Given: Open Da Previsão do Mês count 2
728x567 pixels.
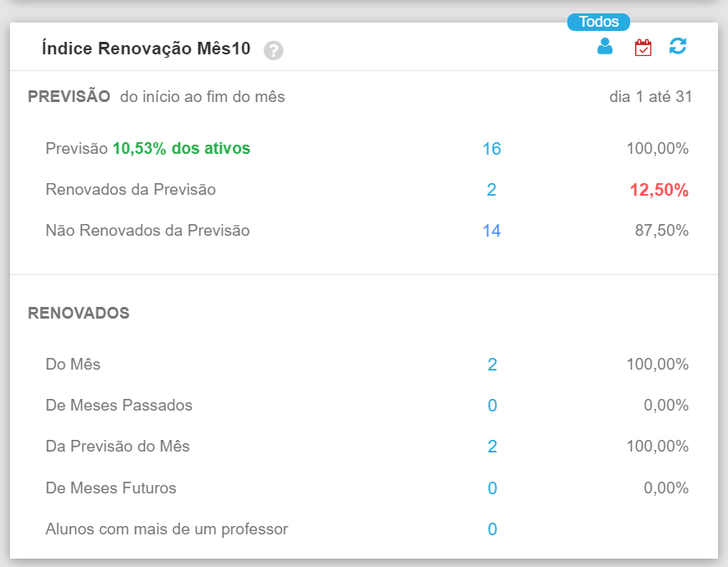Looking at the screenshot, I should click(492, 447).
